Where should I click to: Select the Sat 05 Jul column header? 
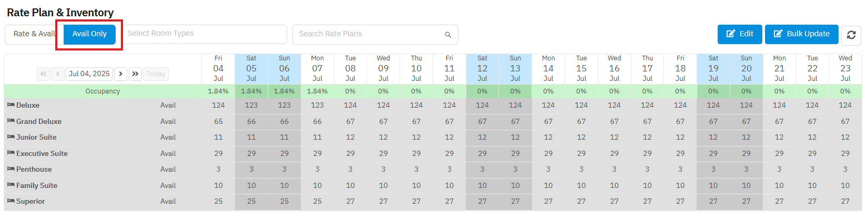coord(251,68)
